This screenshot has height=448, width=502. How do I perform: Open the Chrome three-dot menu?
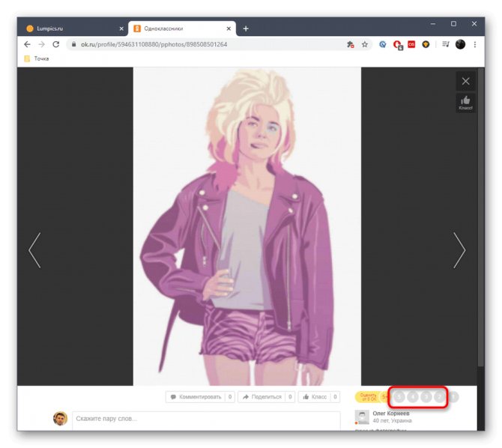[475, 44]
